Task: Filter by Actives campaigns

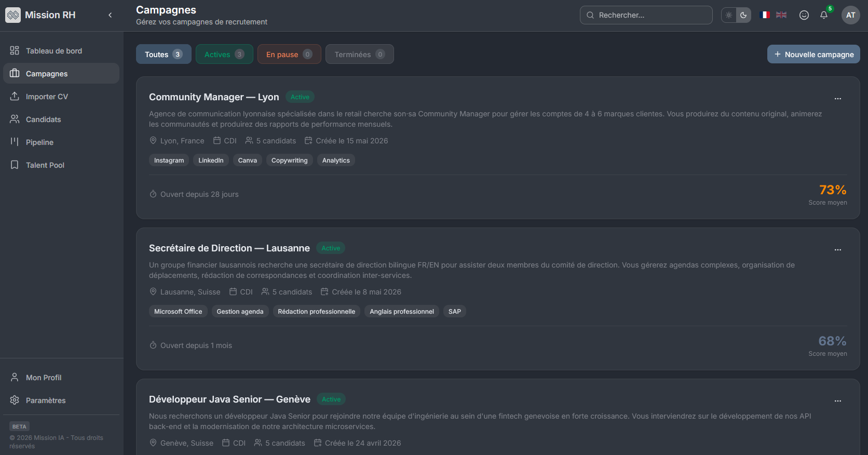Action: coord(224,54)
